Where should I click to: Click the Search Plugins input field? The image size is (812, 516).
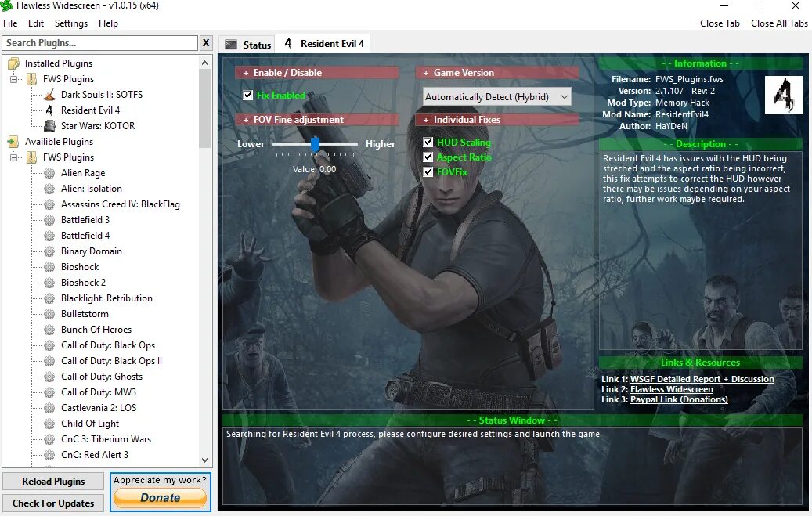[100, 43]
